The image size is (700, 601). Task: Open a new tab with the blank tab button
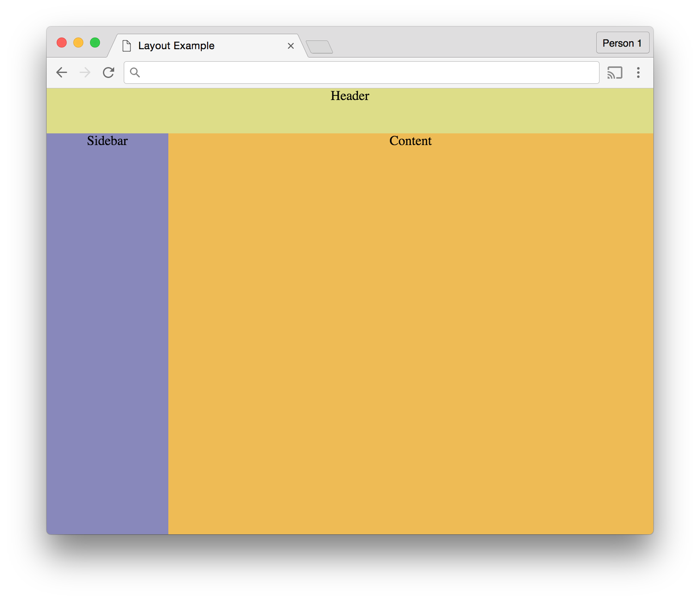pos(319,47)
